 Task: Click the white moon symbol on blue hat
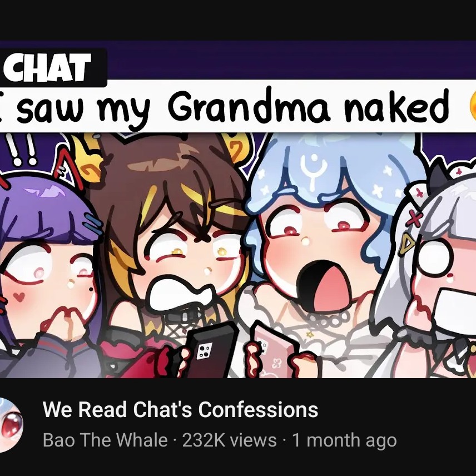pyautogui.click(x=314, y=170)
